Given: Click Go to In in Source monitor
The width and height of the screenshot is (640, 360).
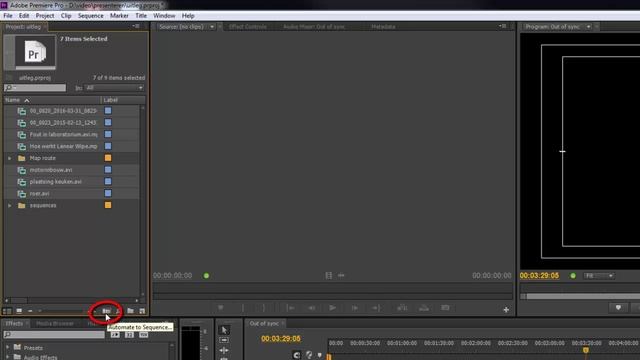Looking at the screenshot, I should click(x=290, y=308).
